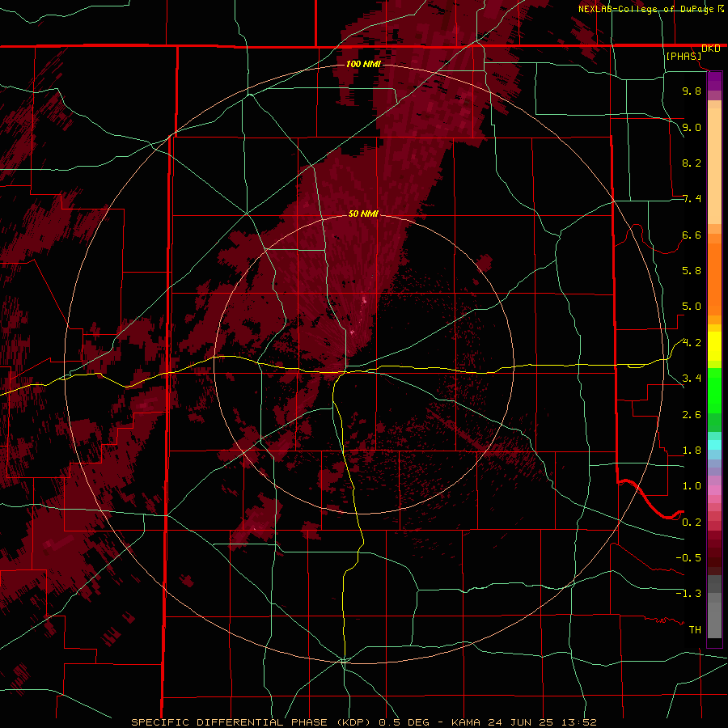Select the 4.2 scale value

692,343
